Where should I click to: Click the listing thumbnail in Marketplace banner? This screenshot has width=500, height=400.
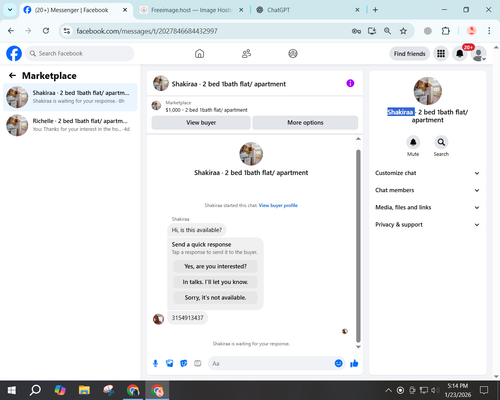coord(156,106)
